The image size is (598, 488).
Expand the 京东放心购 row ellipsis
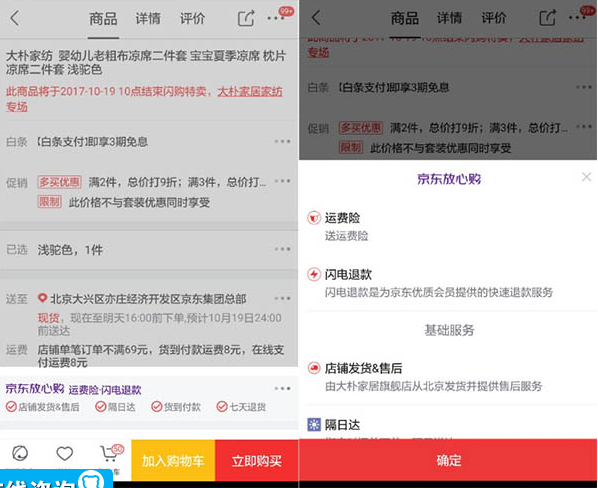[283, 388]
